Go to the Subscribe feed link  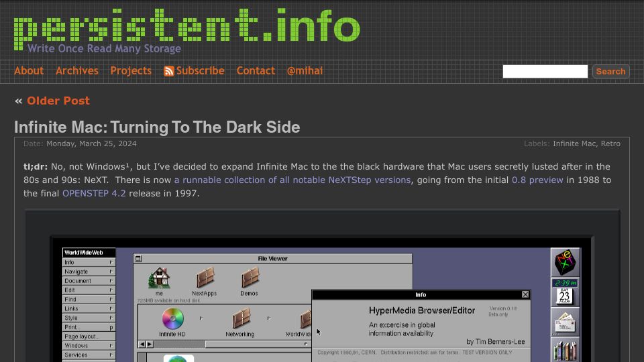200,71
